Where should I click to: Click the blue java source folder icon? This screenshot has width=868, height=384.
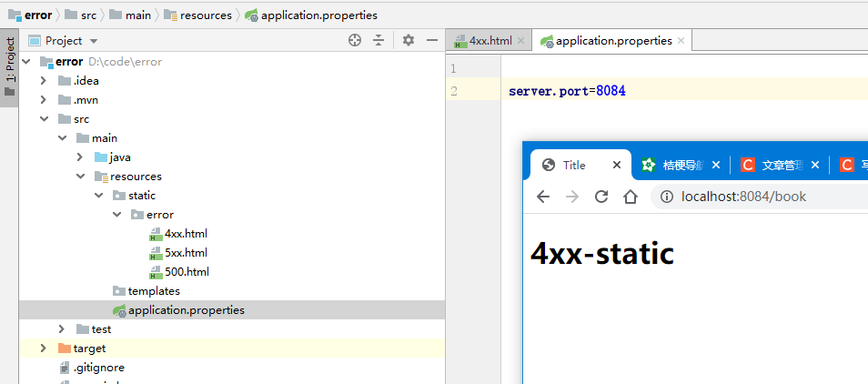101,157
